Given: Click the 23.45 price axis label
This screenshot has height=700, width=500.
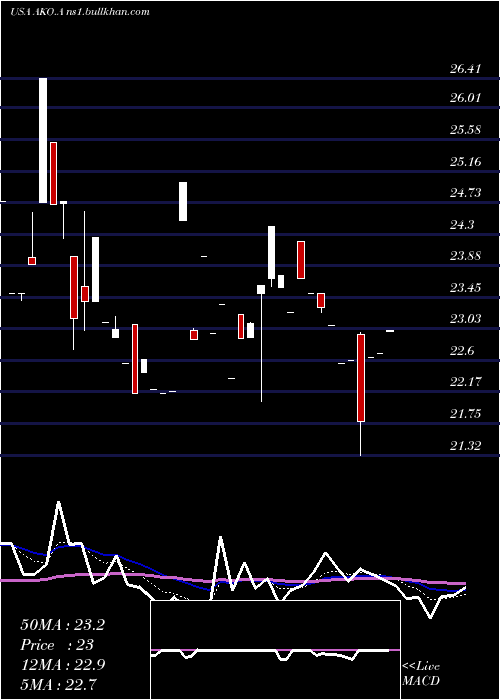Looking at the screenshot, I should [x=466, y=288].
